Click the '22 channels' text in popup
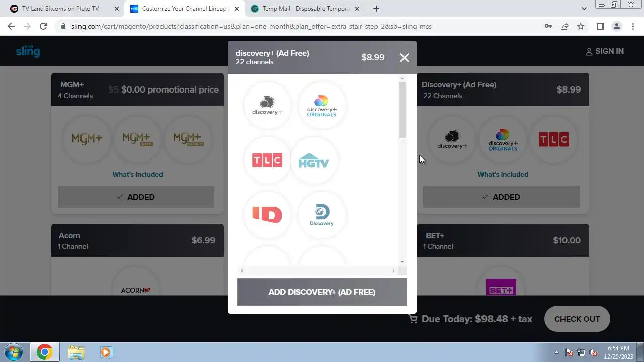The image size is (644, 362). click(x=255, y=62)
